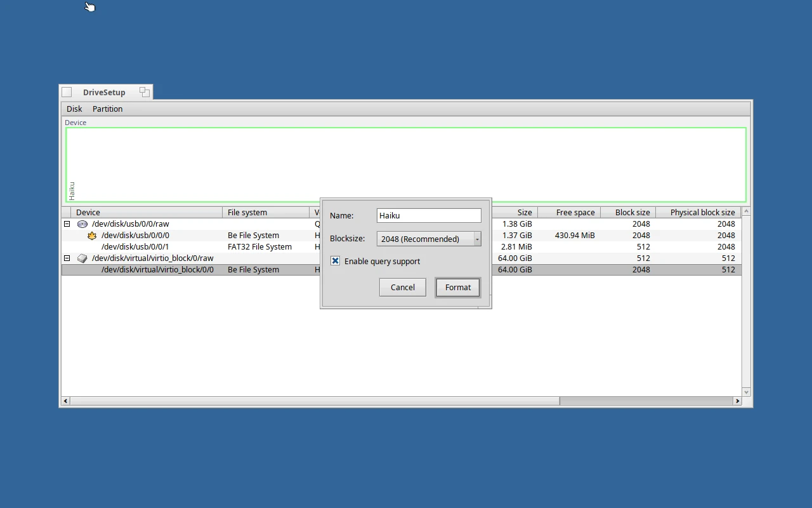The height and width of the screenshot is (508, 812).
Task: Click the scroll right arrow
Action: (737, 401)
